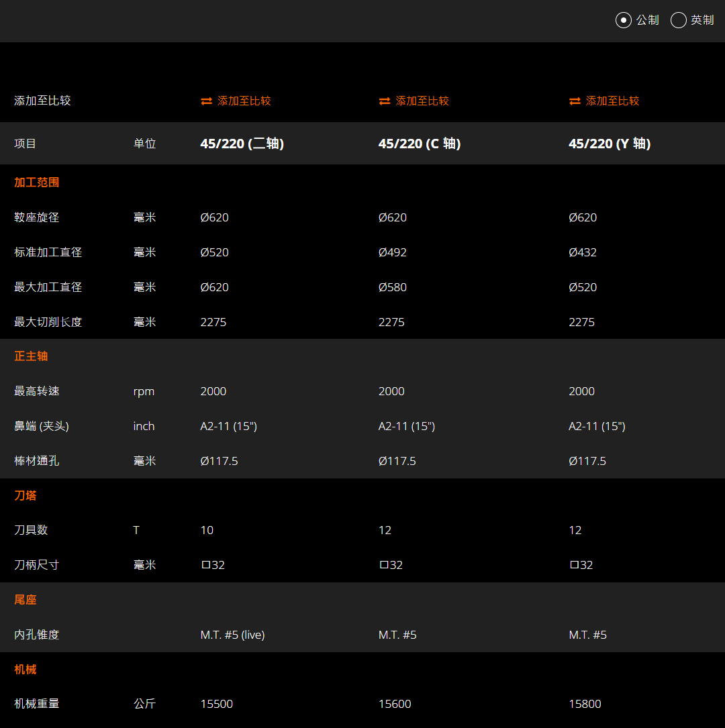The image size is (725, 728).
Task: Select the 45/220 (Y 轴) column header
Action: tap(609, 144)
